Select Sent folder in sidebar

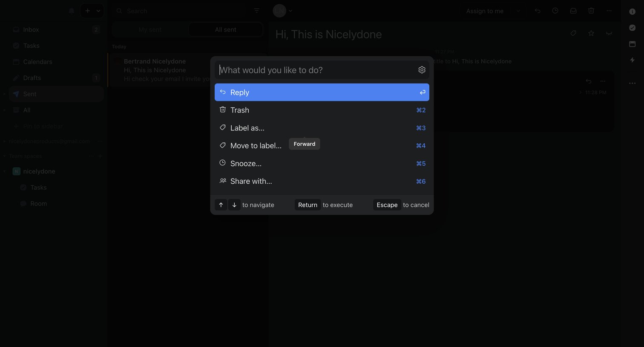click(56, 94)
